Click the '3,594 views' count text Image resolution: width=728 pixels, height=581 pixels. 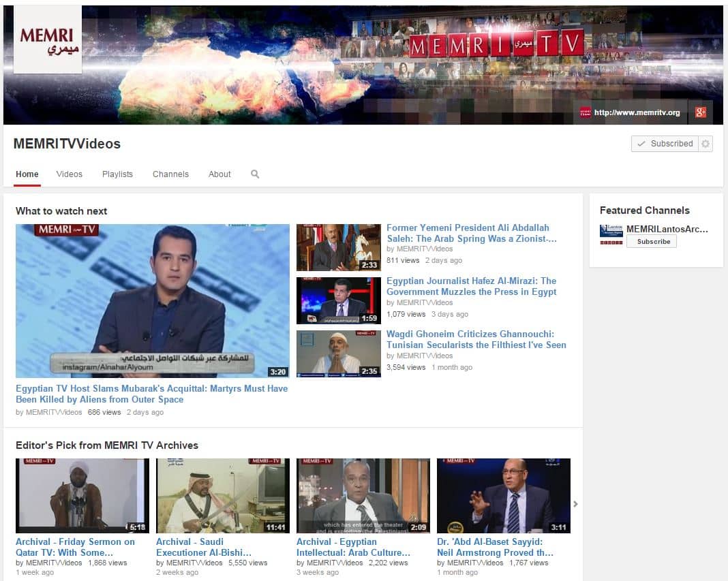pos(406,367)
